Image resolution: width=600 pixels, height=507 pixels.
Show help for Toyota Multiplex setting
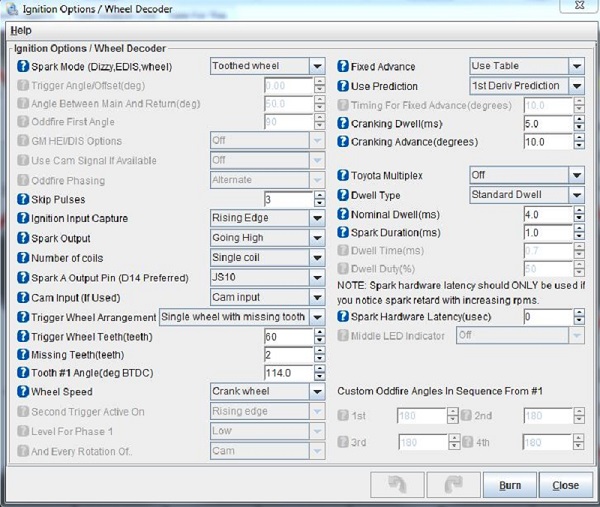343,175
